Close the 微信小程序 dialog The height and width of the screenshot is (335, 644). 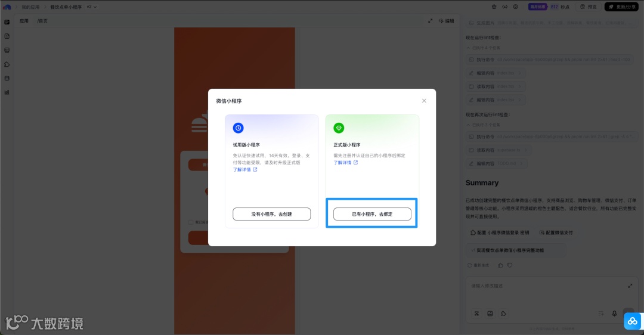coord(424,101)
